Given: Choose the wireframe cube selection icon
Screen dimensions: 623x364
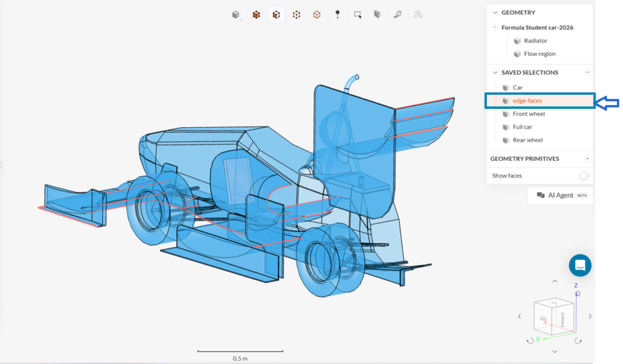Looking at the screenshot, I should pyautogui.click(x=316, y=15).
